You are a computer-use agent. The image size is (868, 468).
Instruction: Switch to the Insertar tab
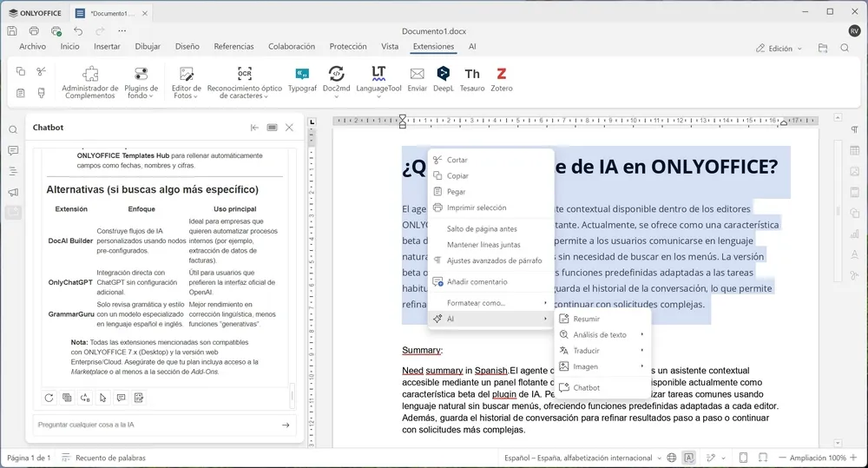(107, 47)
